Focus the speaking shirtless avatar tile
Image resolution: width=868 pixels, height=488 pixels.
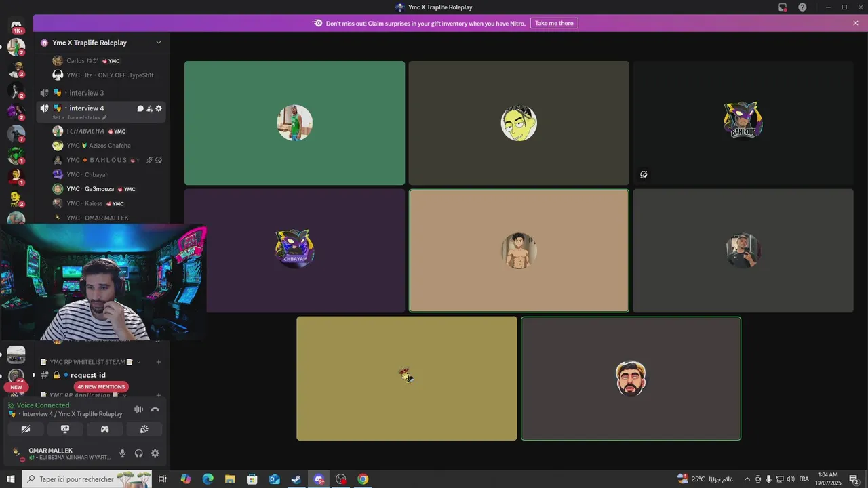(x=519, y=251)
